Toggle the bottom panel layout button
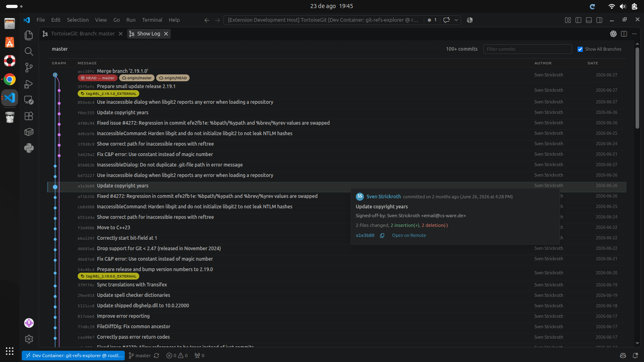The width and height of the screenshot is (644, 362). [x=589, y=20]
